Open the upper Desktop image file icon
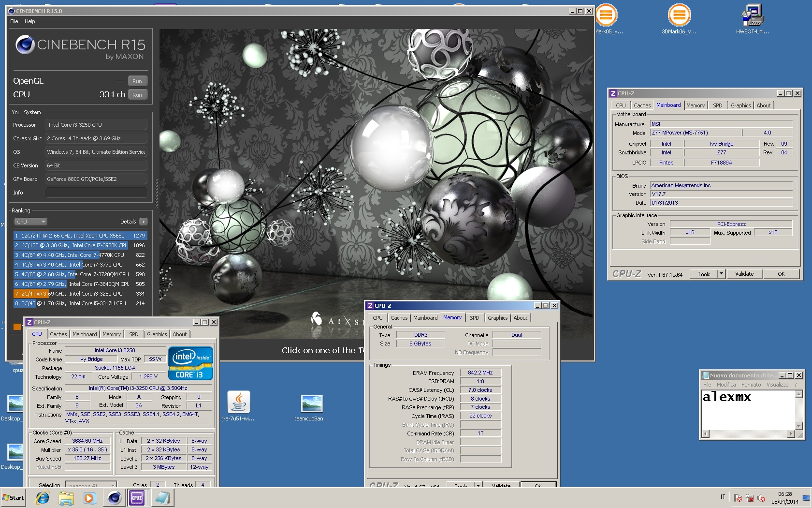The image size is (812, 508). tap(15, 403)
